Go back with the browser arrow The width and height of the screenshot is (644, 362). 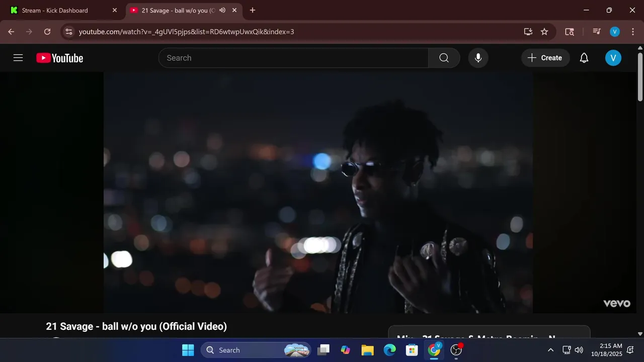tap(11, 32)
